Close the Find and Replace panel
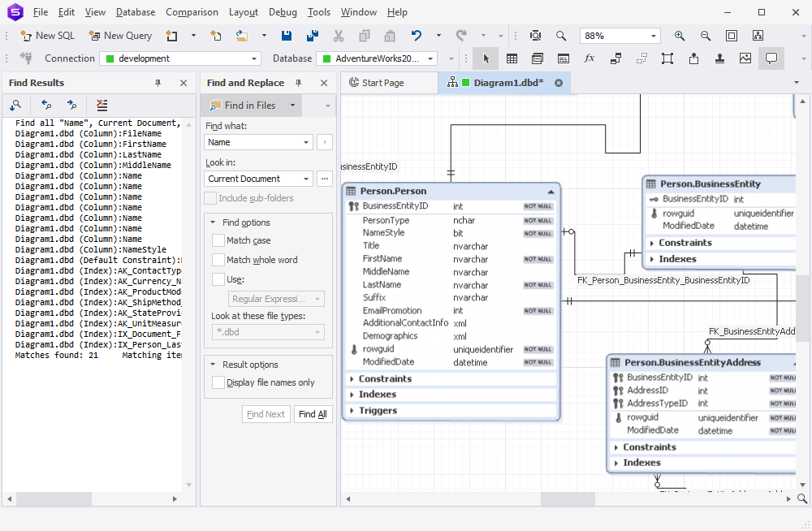 (324, 83)
